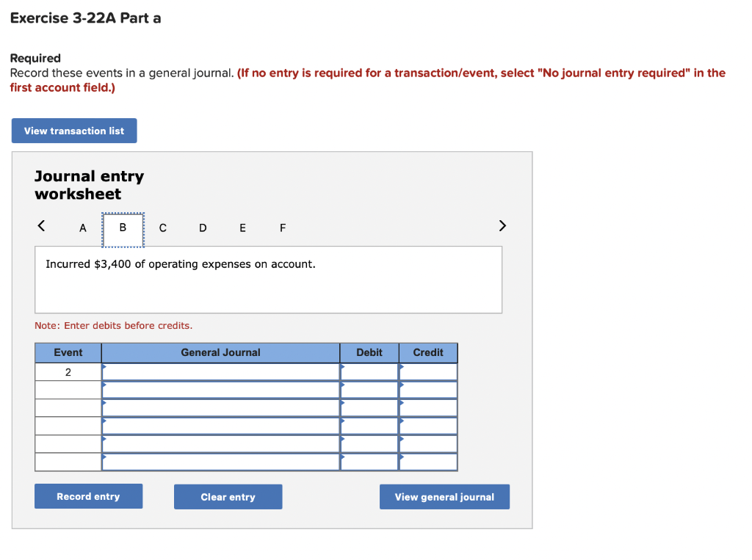Click the Clear entry button
Screen dimensions: 752x560
click(228, 496)
